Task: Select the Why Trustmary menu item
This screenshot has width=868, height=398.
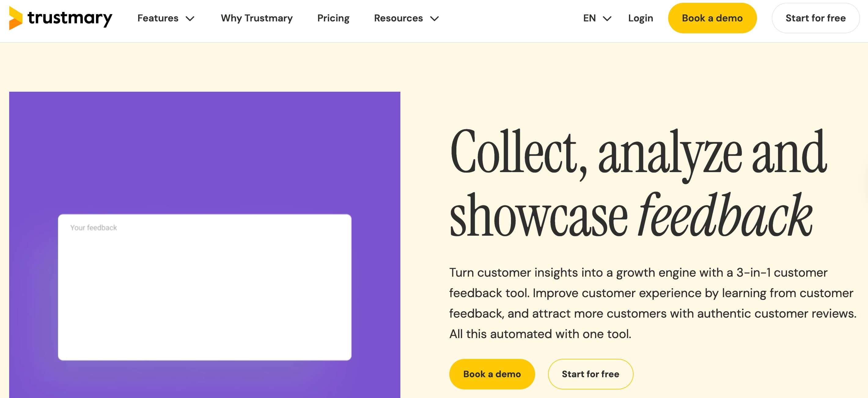Action: tap(256, 18)
